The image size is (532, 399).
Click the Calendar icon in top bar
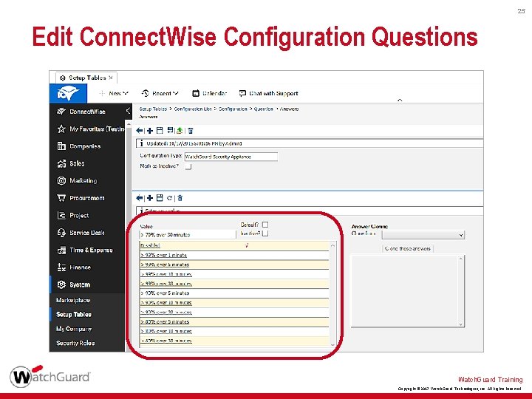coord(196,93)
